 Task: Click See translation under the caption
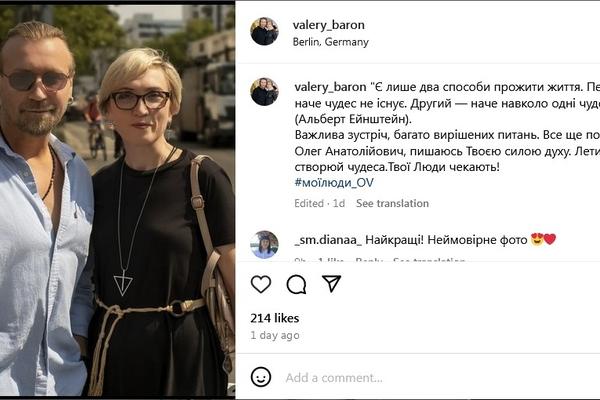pyautogui.click(x=392, y=203)
